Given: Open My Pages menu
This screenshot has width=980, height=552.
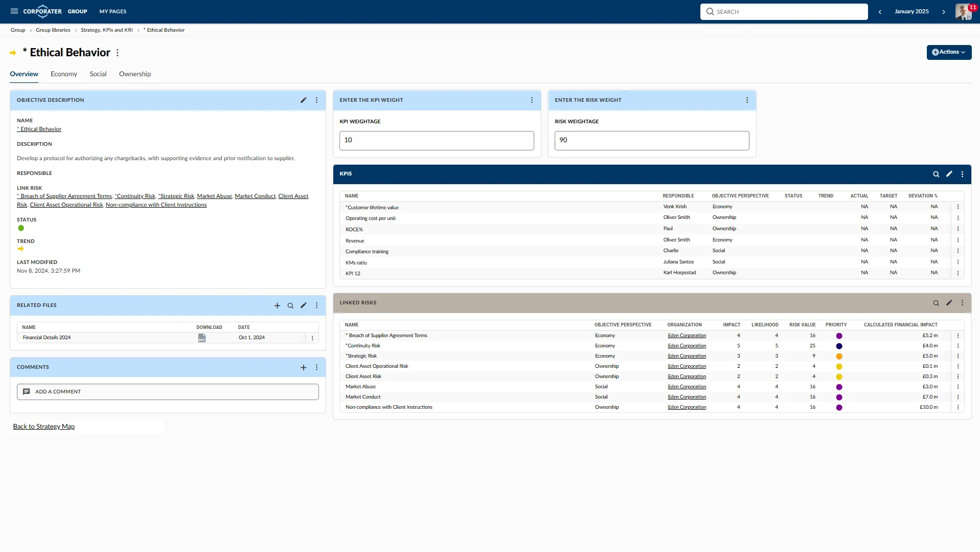Looking at the screenshot, I should point(113,11).
